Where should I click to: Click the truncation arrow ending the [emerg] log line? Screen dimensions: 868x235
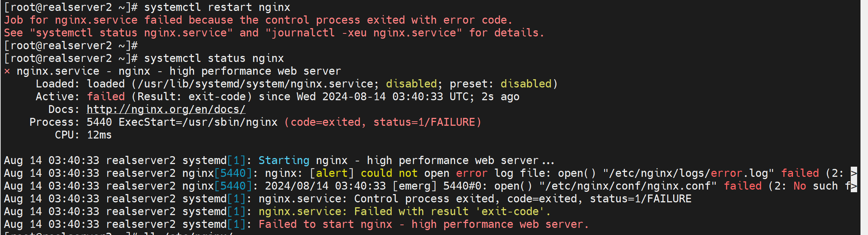coord(854,186)
